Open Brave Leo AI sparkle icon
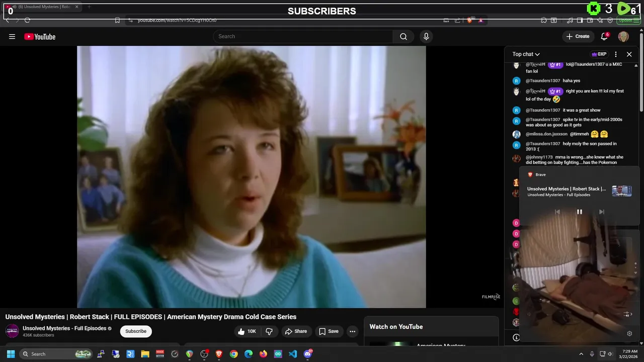 pyautogui.click(x=600, y=20)
